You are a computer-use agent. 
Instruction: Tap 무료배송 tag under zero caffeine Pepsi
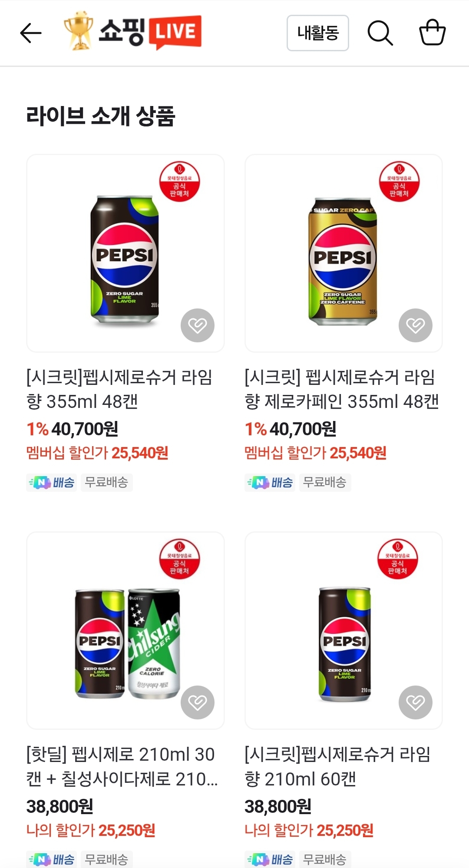click(324, 482)
